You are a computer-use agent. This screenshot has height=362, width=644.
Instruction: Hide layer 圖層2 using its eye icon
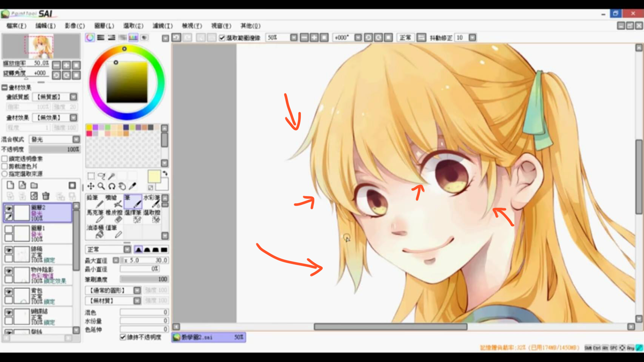(x=9, y=209)
